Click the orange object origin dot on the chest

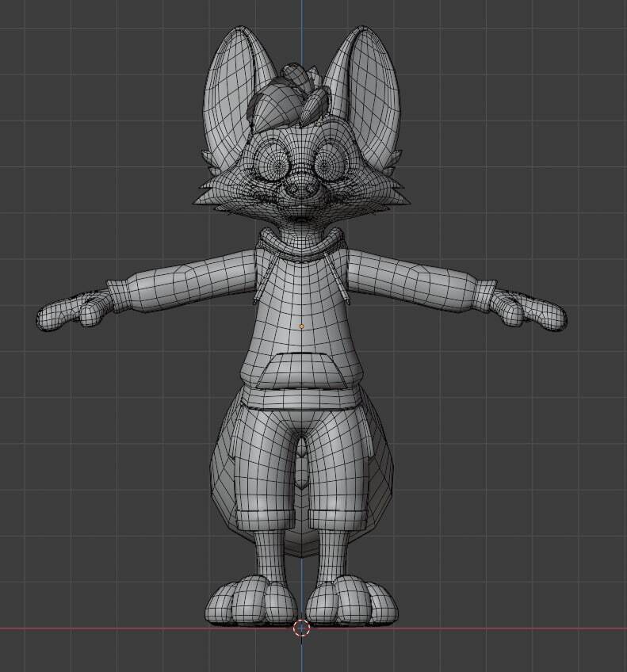click(x=301, y=326)
